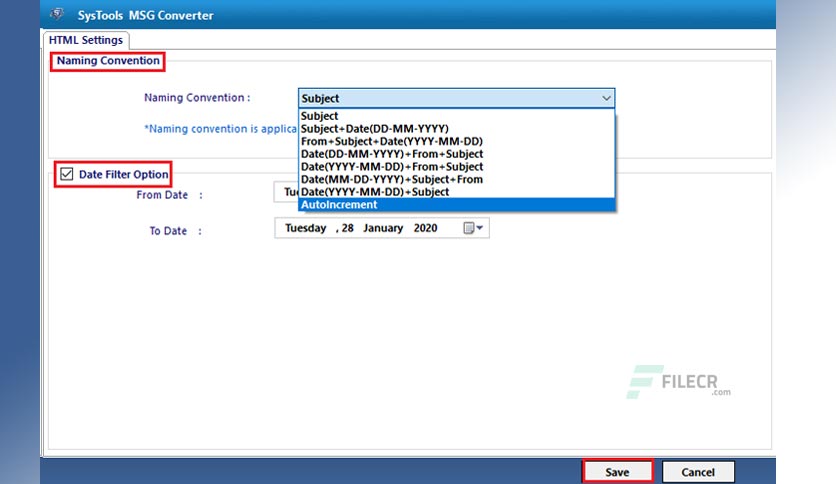The height and width of the screenshot is (484, 836).
Task: Select the AutoIncrement naming option
Action: click(x=456, y=205)
